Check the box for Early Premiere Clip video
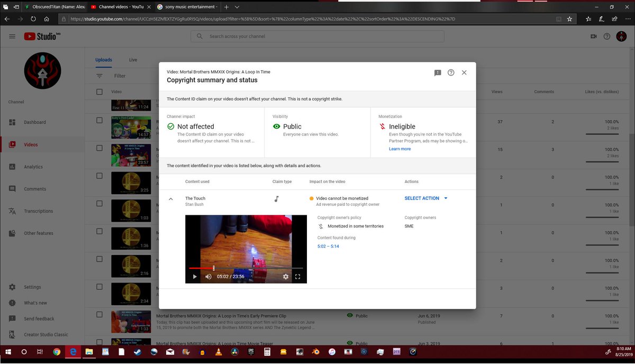 99,315
